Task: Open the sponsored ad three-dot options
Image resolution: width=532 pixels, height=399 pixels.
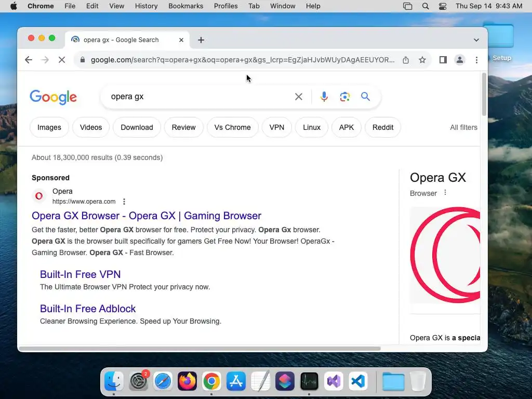Action: pos(124,202)
